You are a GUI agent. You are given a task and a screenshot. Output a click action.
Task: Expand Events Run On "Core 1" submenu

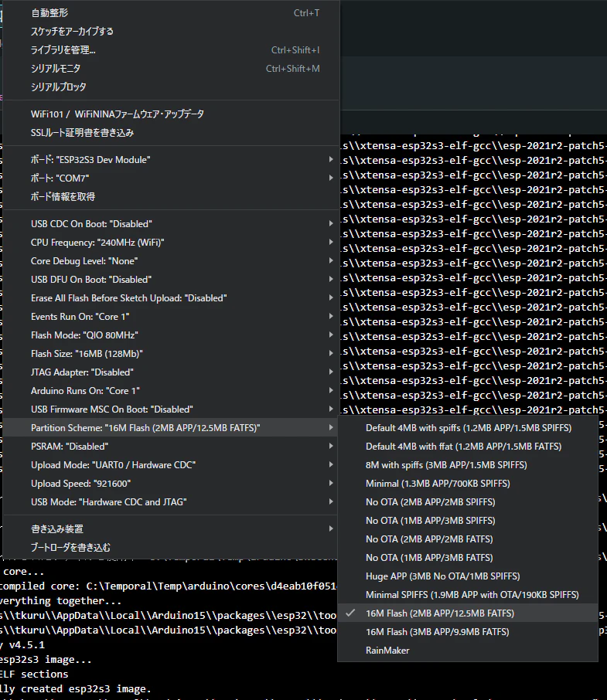[171, 317]
